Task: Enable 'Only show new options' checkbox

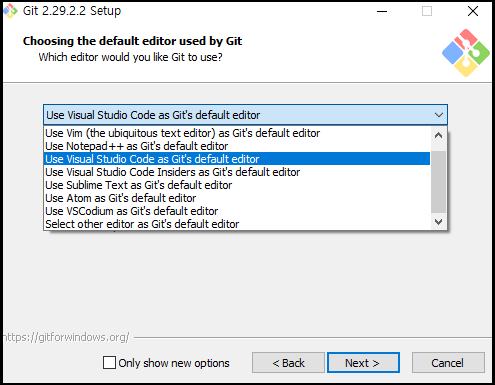Action: 109,363
